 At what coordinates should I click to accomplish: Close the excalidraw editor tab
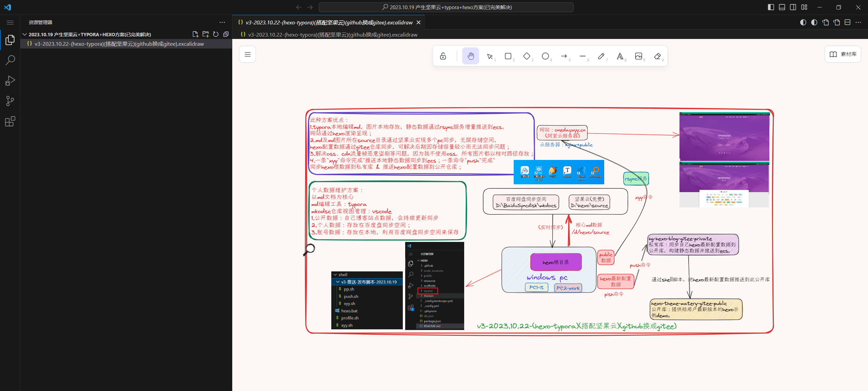point(418,22)
